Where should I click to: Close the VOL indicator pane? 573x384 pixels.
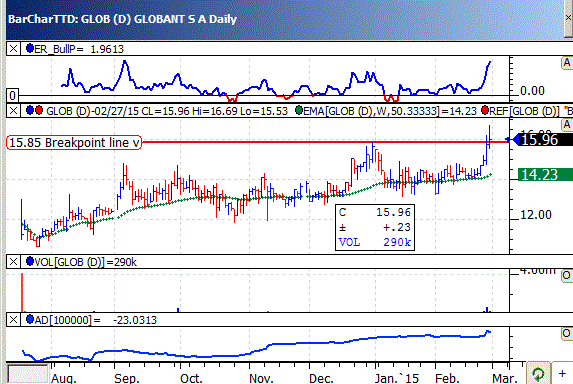tap(14, 262)
